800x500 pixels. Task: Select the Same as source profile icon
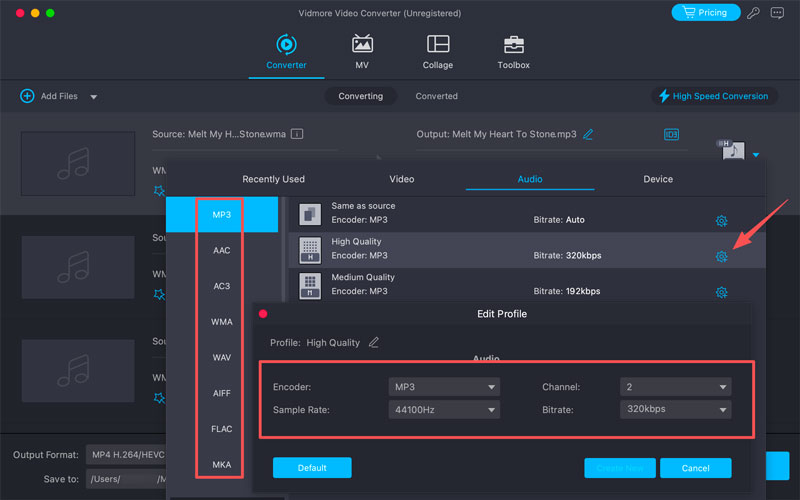tap(310, 215)
